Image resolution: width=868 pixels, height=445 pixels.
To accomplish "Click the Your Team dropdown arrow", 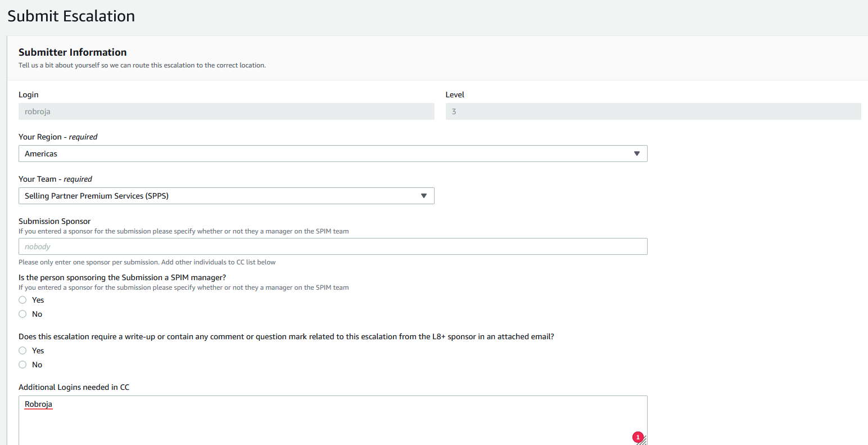I will tap(424, 196).
